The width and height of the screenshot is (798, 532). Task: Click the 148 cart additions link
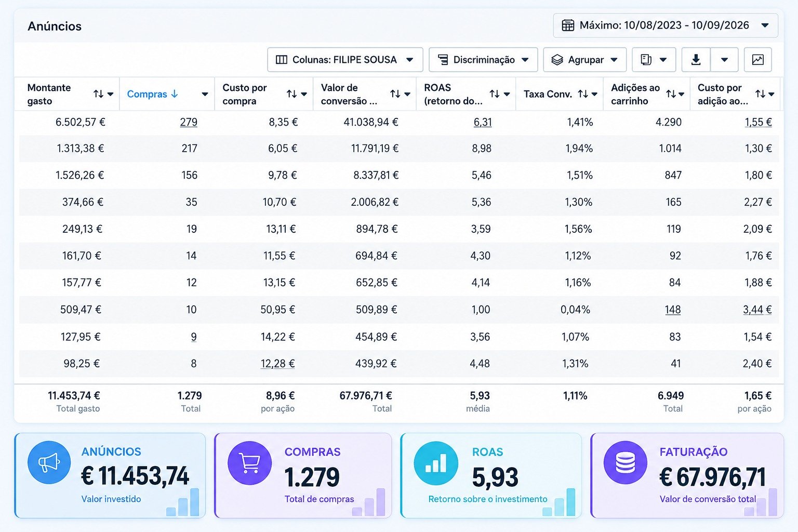click(x=673, y=310)
